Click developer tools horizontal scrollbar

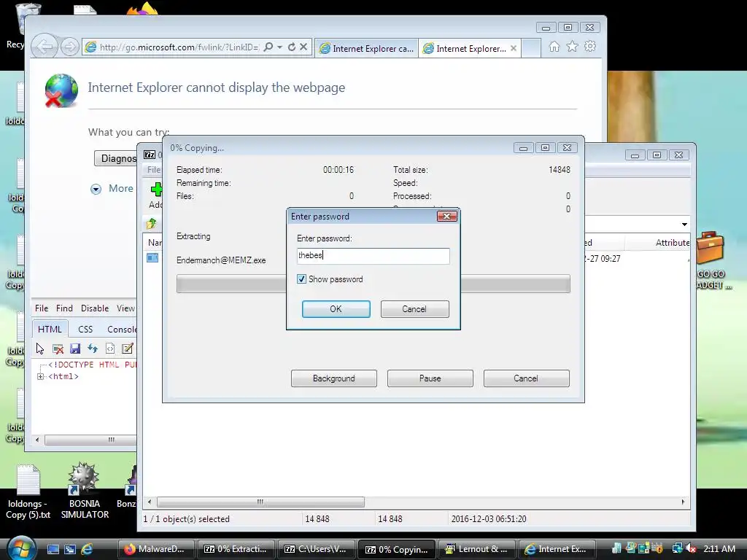tap(90, 440)
